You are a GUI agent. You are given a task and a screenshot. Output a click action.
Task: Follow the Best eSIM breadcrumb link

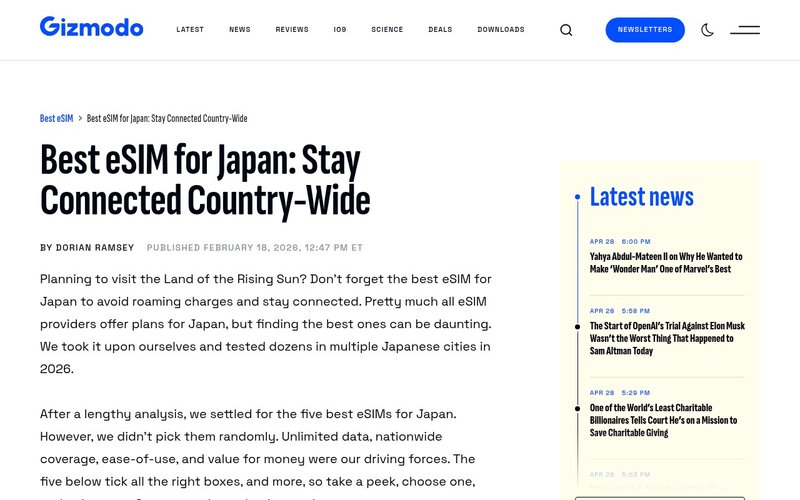click(x=57, y=118)
